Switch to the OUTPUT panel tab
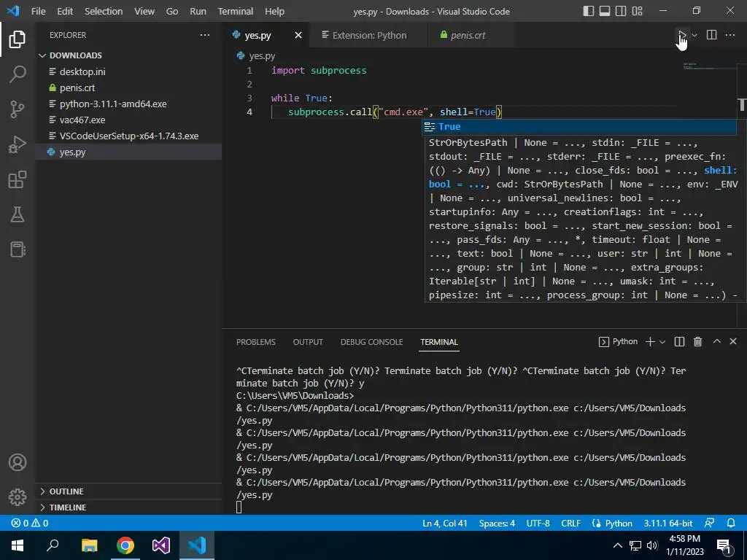The height and width of the screenshot is (560, 747). [308, 342]
